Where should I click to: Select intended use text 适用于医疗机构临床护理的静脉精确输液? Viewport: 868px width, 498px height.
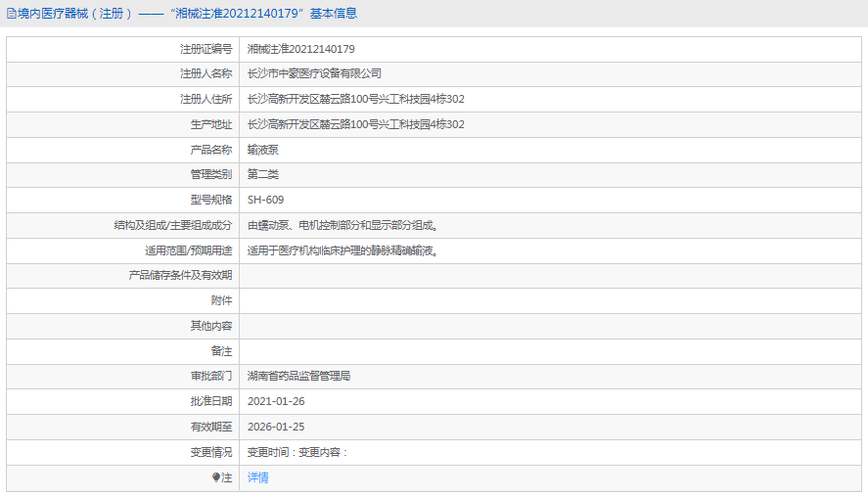(343, 250)
